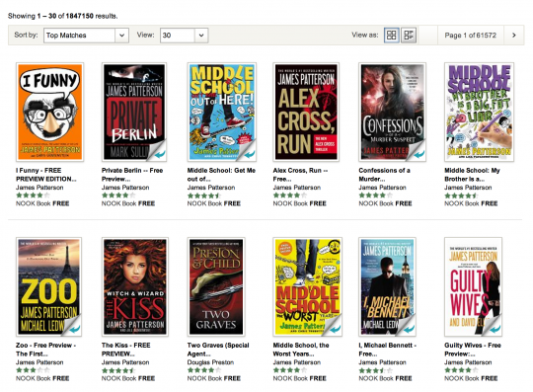Click the Private Berlin book cover
The height and width of the screenshot is (392, 533).
[x=134, y=112]
